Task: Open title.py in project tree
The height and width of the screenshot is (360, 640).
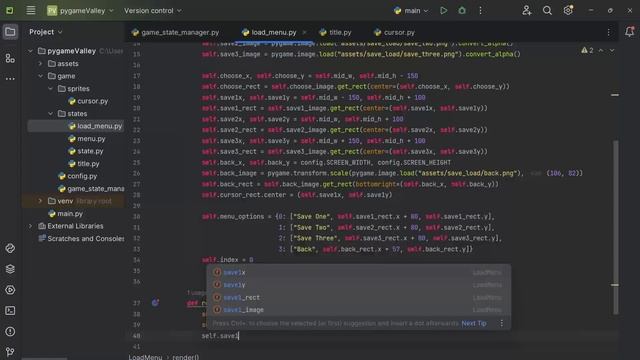Action: coord(88,164)
